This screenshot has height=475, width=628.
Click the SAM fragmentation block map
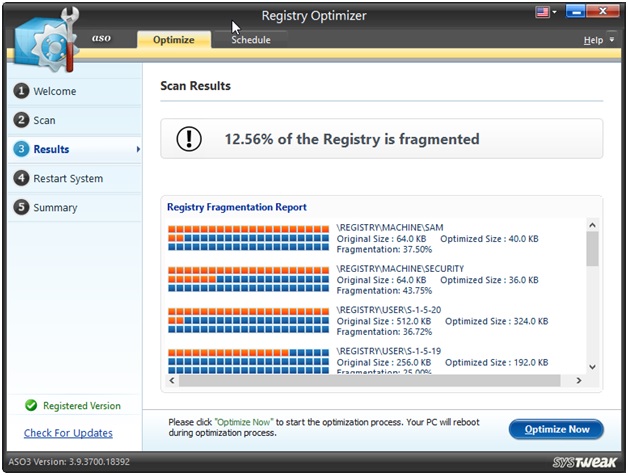pyautogui.click(x=248, y=238)
